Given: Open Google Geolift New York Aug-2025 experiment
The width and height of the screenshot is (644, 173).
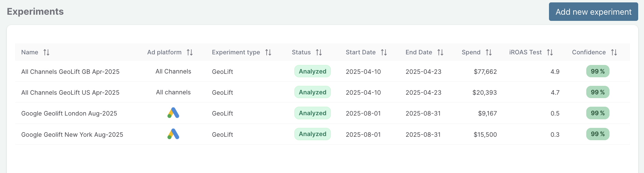Looking at the screenshot, I should (x=72, y=134).
